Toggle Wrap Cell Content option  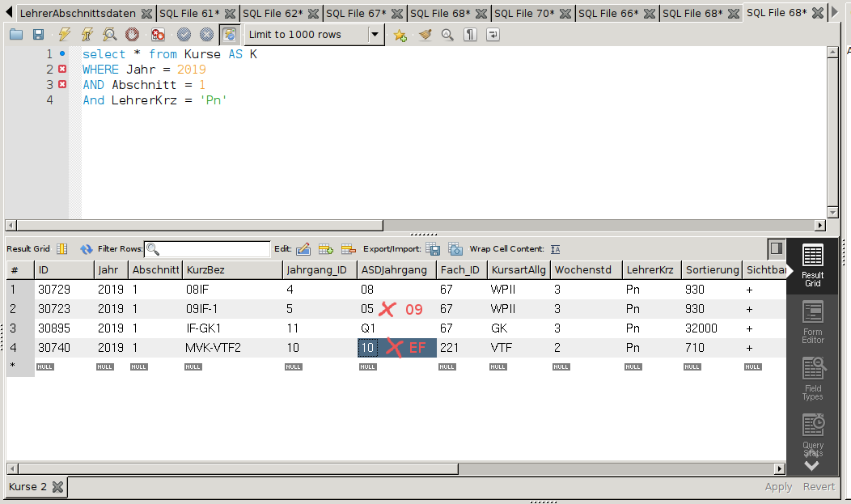tap(555, 249)
